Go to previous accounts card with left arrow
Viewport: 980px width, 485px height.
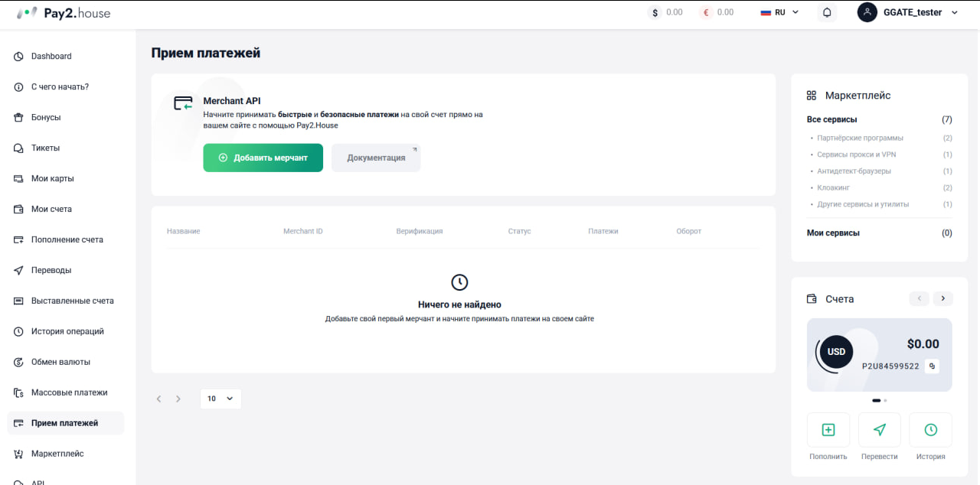919,298
